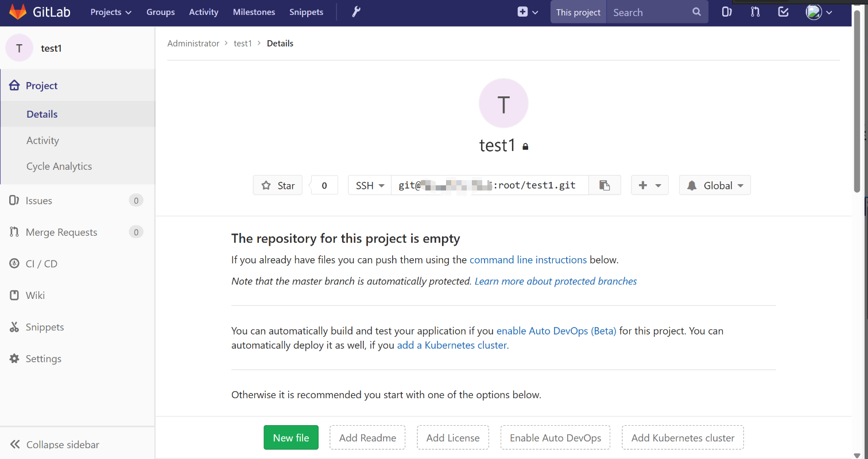Click the scrollbar down arrow
Screen dimensions: 868x459
857,455
